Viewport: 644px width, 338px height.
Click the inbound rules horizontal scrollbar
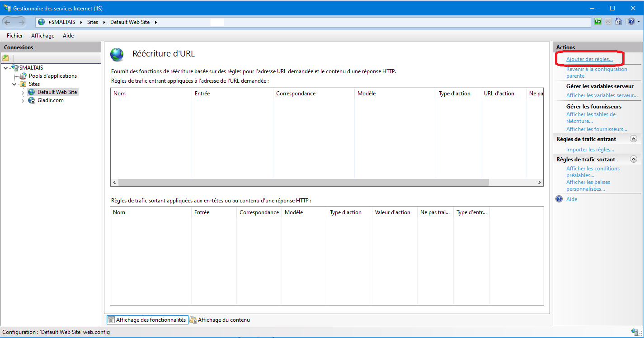tap(303, 182)
